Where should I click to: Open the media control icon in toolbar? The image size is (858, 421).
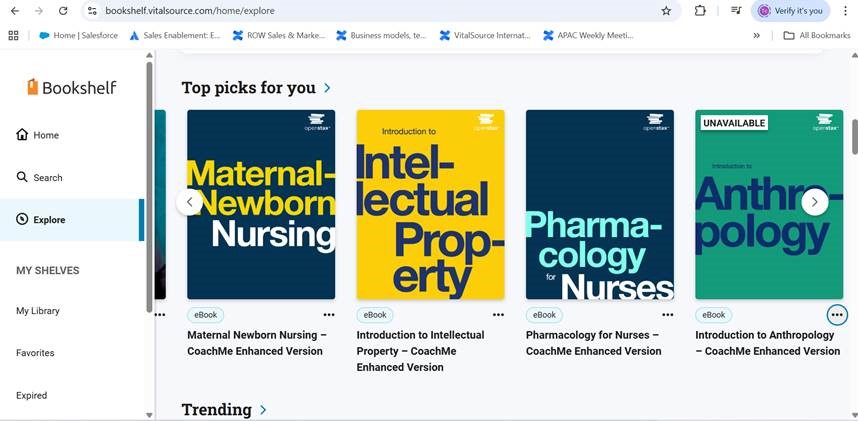coord(736,11)
